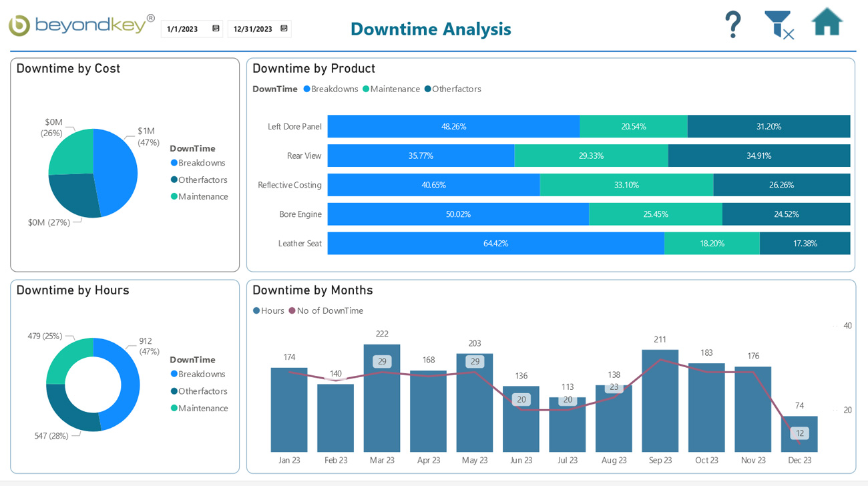868x486 pixels.
Task: Open the help question mark icon
Action: (x=733, y=24)
